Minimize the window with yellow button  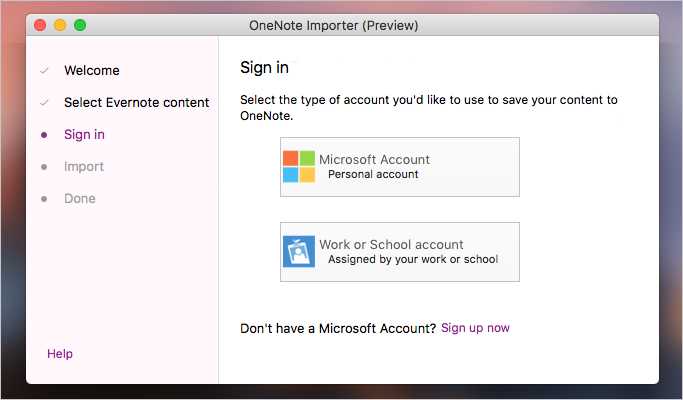(60, 25)
